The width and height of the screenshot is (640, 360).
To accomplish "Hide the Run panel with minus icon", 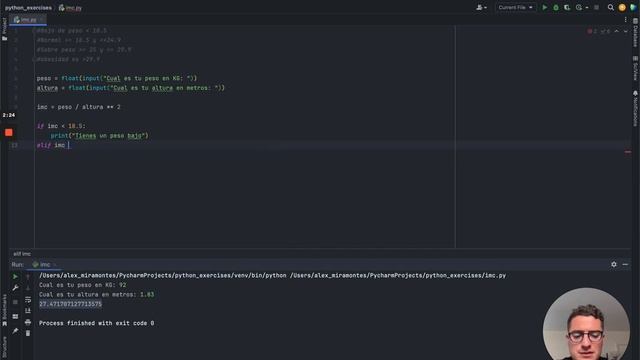I will click(x=625, y=264).
